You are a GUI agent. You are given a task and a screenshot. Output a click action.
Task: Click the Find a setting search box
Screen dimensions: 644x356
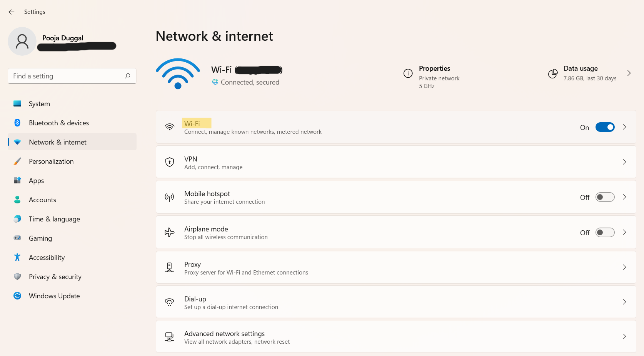pos(67,76)
